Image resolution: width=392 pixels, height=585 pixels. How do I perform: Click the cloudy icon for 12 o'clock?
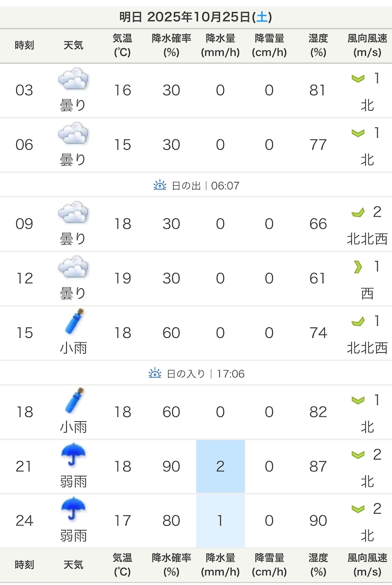(x=73, y=267)
